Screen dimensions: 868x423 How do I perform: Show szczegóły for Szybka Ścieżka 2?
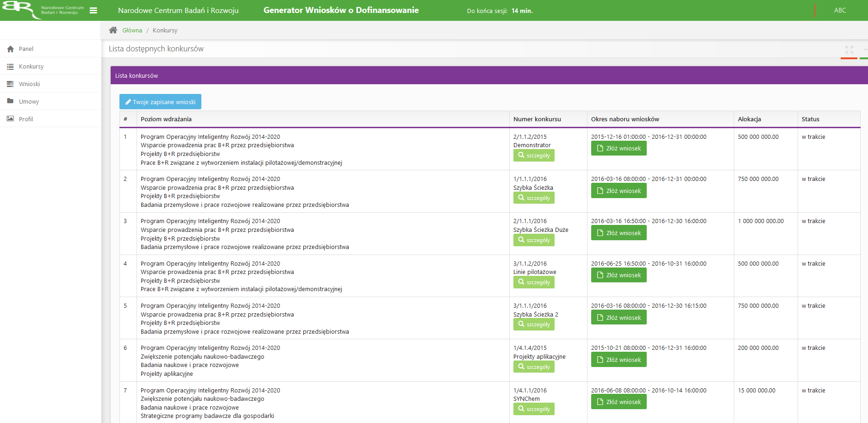tap(534, 324)
